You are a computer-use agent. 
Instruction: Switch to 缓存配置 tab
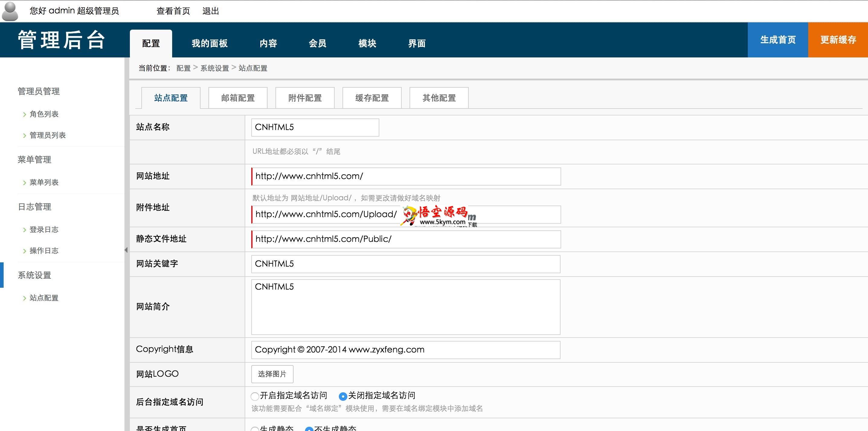click(372, 98)
